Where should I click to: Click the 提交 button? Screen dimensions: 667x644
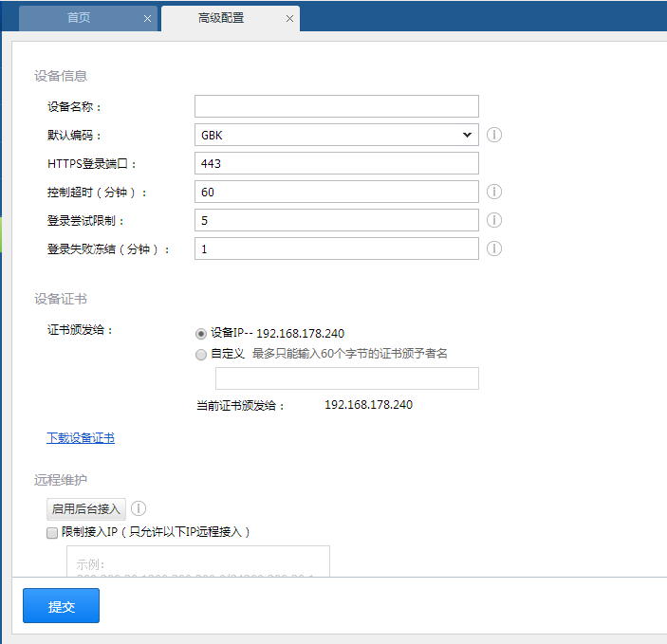[x=62, y=606]
